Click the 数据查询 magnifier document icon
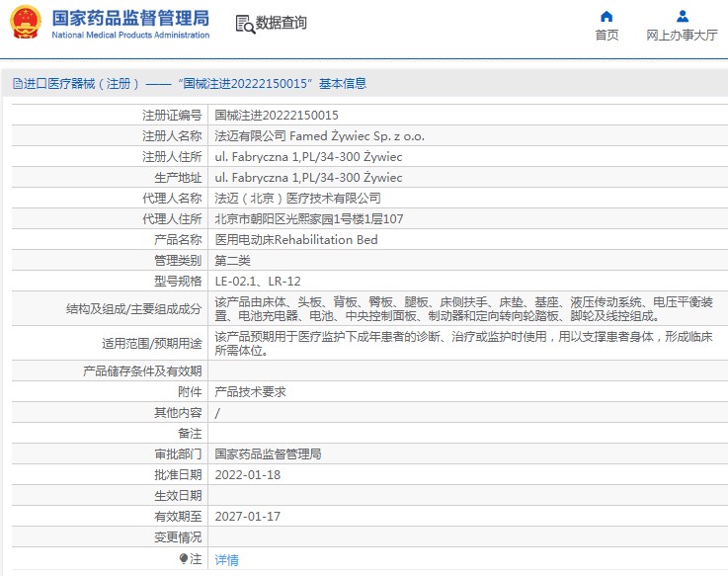 [x=244, y=23]
